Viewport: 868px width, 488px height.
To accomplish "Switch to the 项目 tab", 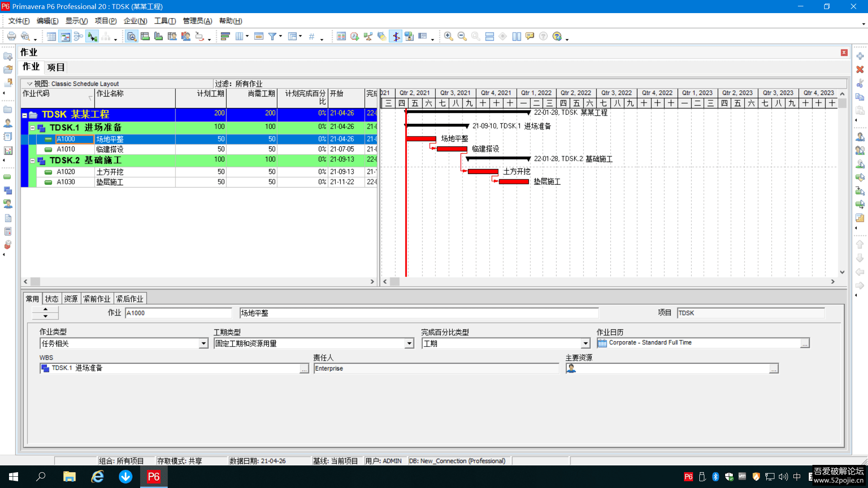I will (56, 67).
